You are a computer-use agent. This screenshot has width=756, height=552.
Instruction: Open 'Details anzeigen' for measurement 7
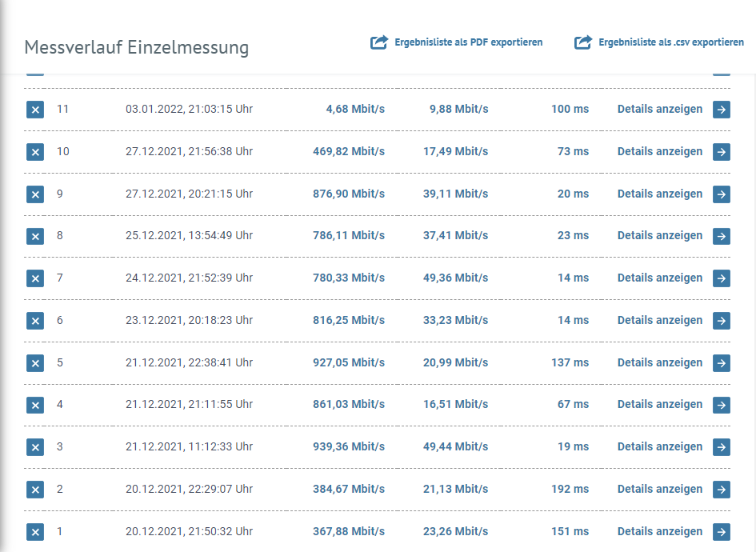pos(660,278)
